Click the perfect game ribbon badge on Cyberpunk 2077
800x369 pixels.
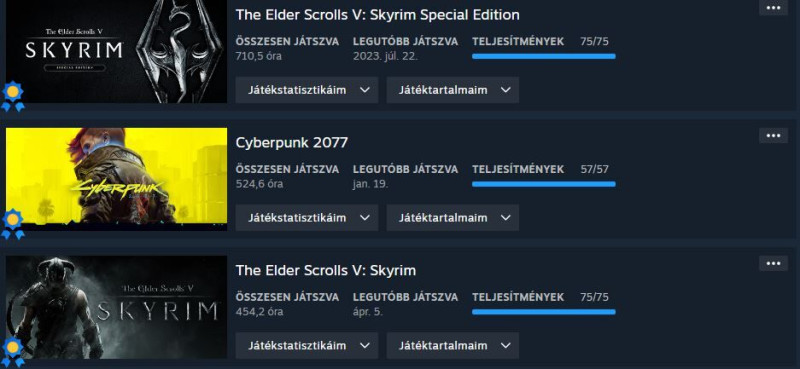click(13, 224)
